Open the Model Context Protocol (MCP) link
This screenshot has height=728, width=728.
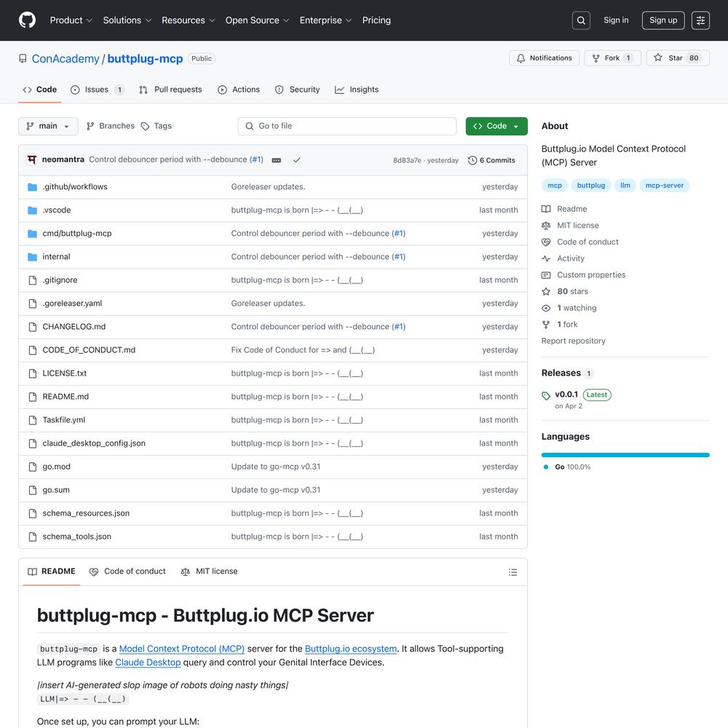pyautogui.click(x=181, y=649)
